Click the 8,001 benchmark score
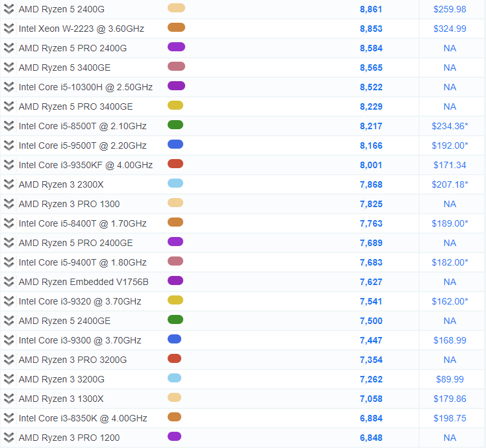The image size is (486, 448). (371, 165)
